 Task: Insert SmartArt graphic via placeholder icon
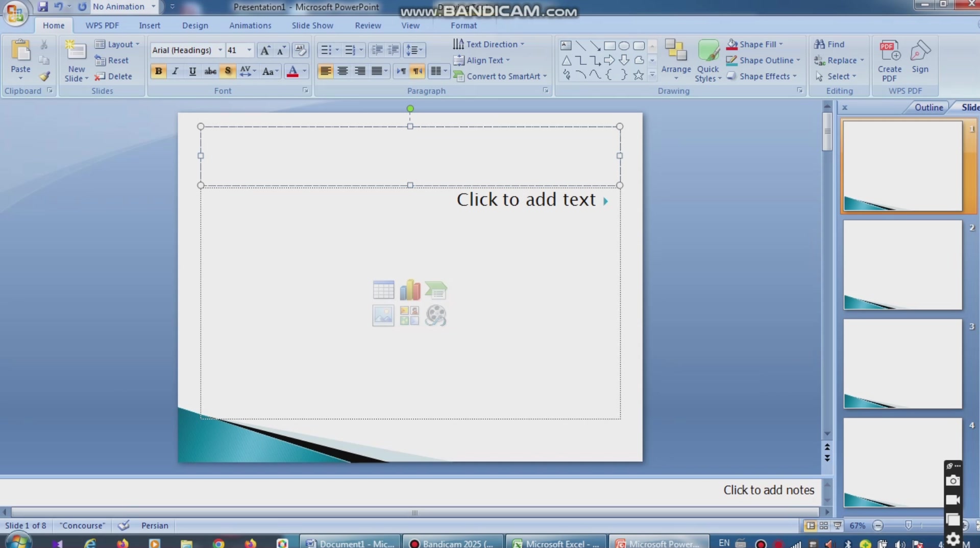click(436, 290)
